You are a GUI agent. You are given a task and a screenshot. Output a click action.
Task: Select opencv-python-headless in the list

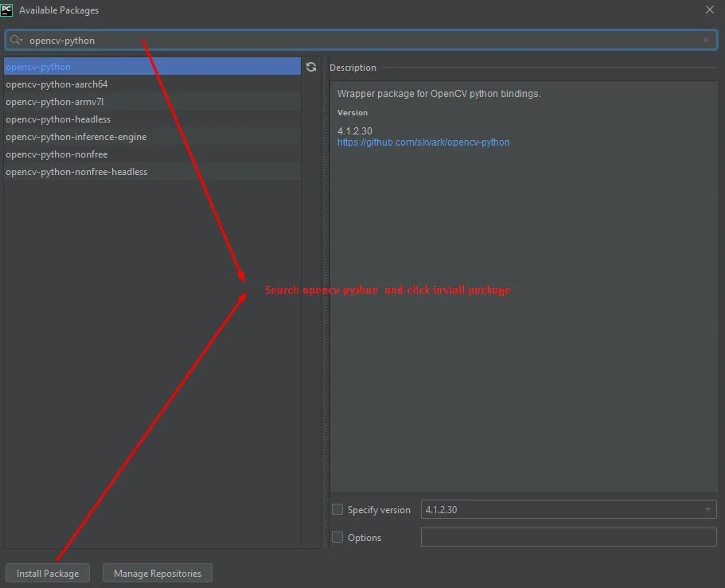(152, 119)
